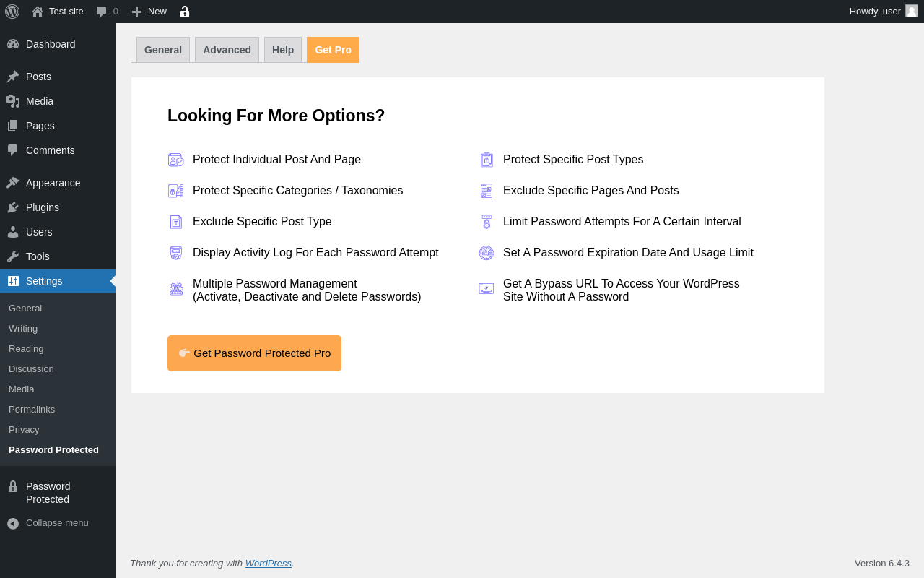Image resolution: width=924 pixels, height=578 pixels.
Task: Click the Protect Individual Post And Page icon
Action: (x=175, y=160)
